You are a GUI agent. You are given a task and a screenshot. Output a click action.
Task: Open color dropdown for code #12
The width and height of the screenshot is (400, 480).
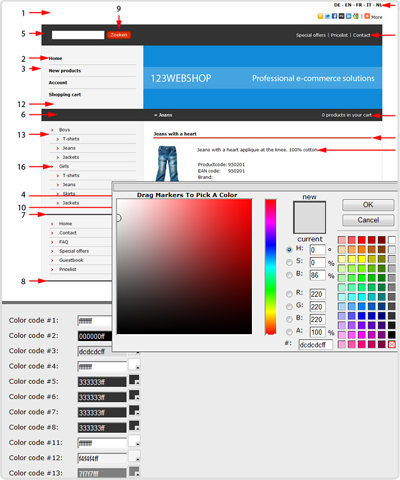tap(134, 457)
